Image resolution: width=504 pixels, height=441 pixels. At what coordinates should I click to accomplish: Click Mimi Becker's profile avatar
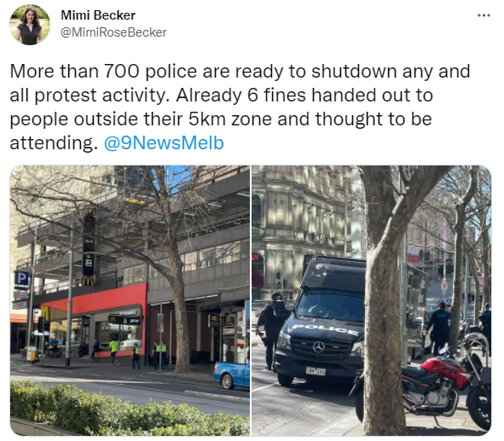(30, 25)
